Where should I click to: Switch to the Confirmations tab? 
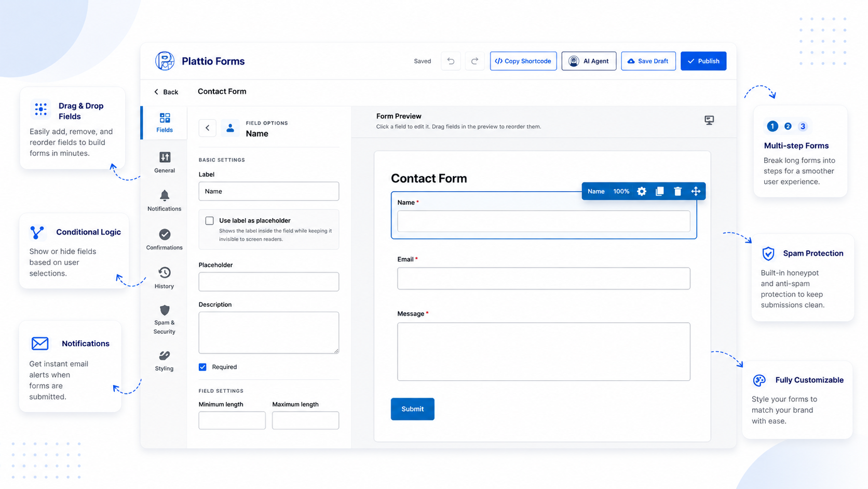165,240
